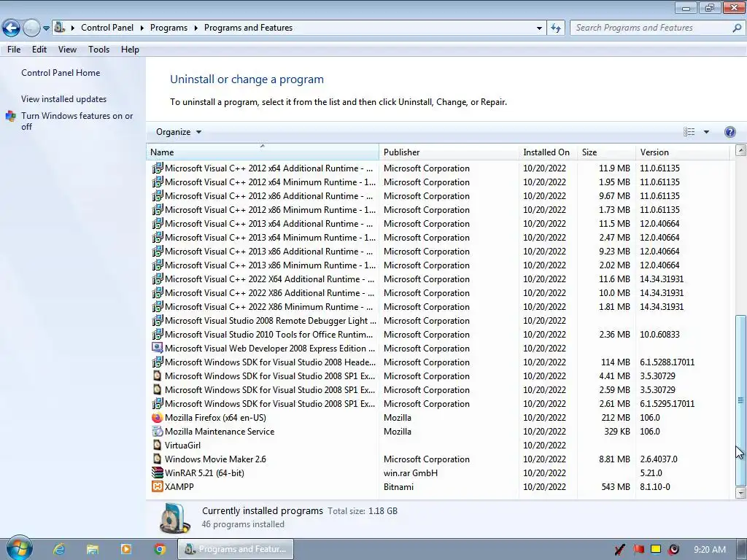Go to Control Panel Home

click(x=61, y=73)
